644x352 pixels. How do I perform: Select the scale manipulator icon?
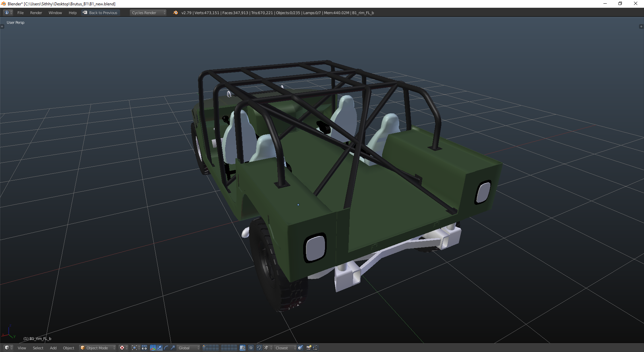(x=173, y=348)
